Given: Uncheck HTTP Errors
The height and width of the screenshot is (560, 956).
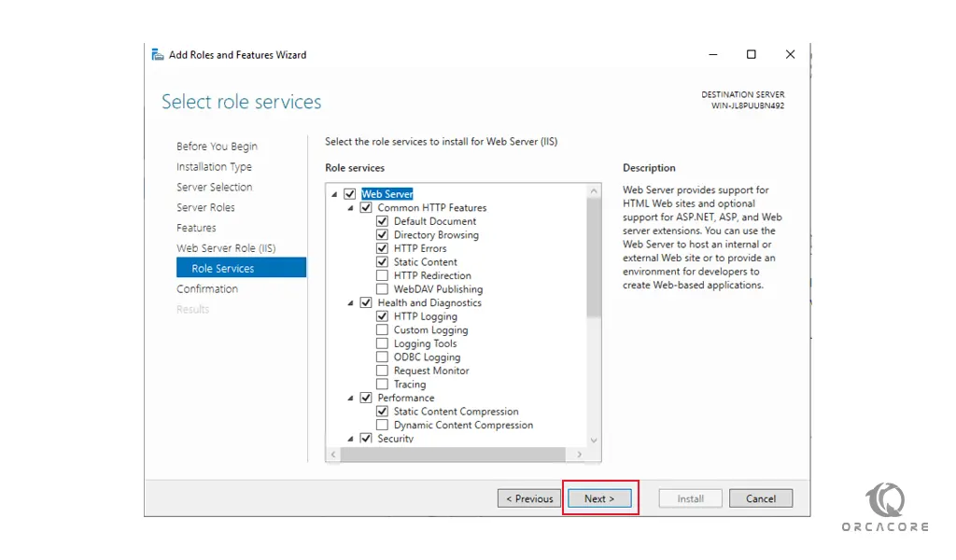Looking at the screenshot, I should (382, 248).
